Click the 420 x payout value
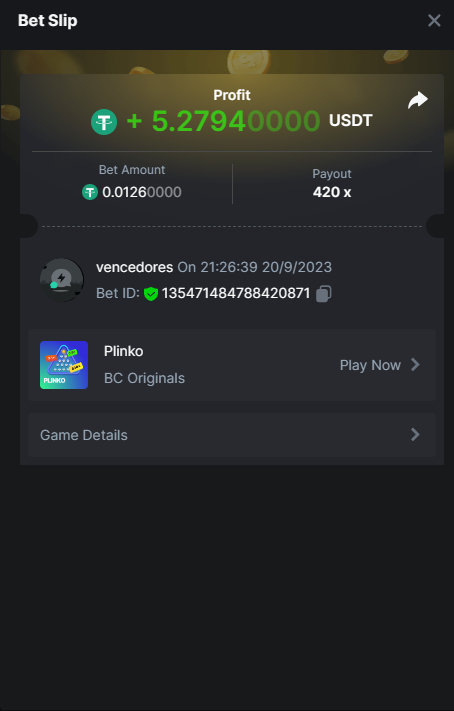 tap(332, 192)
